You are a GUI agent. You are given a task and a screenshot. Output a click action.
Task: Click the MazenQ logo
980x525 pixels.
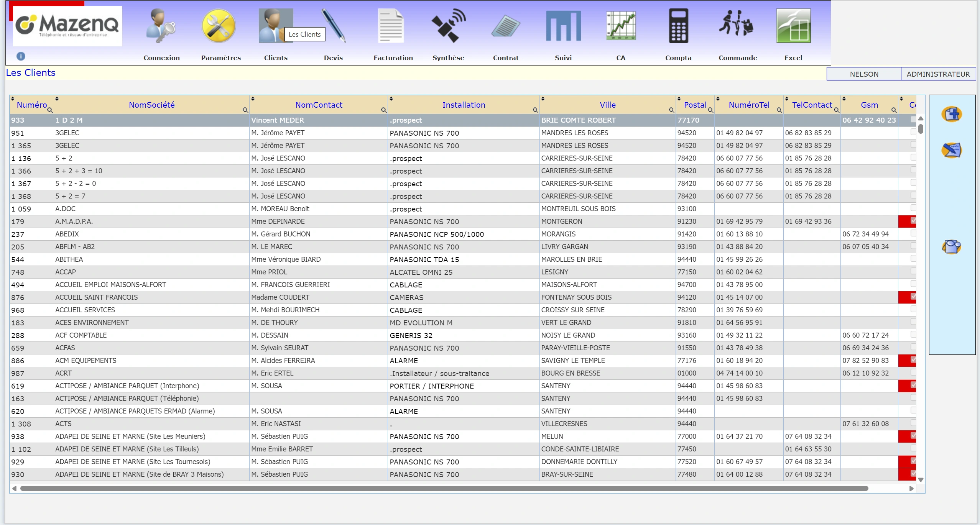[67, 26]
